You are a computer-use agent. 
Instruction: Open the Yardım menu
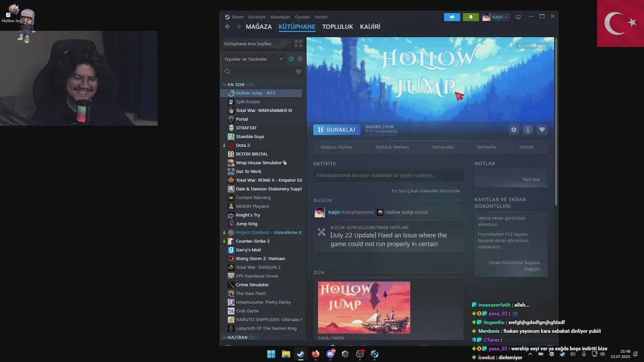pos(320,17)
